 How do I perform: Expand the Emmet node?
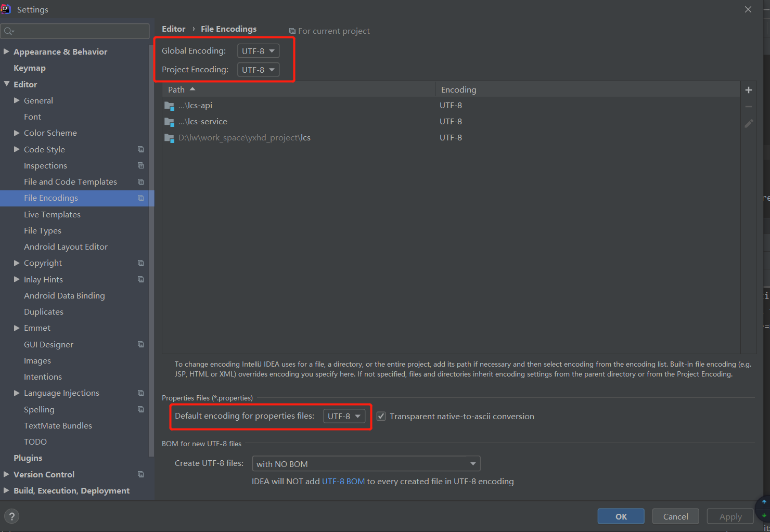pos(17,328)
